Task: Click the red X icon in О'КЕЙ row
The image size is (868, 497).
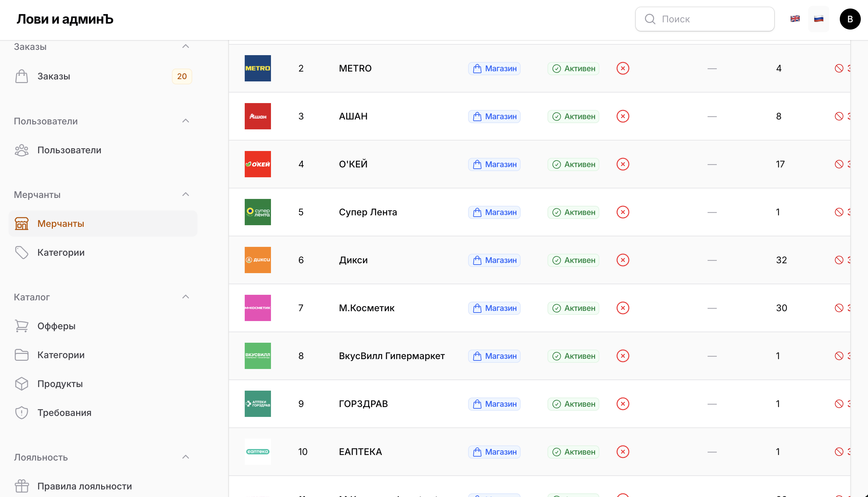Action: (x=623, y=164)
